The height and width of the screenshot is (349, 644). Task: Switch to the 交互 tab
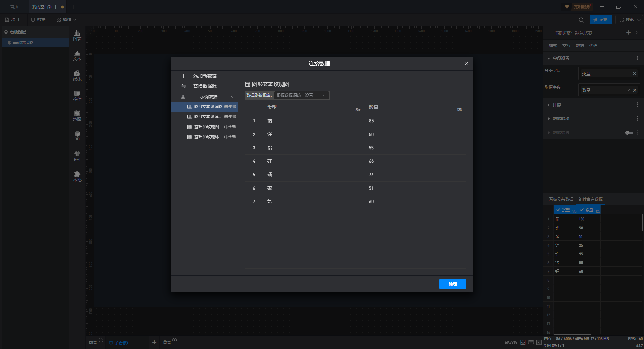pos(566,46)
